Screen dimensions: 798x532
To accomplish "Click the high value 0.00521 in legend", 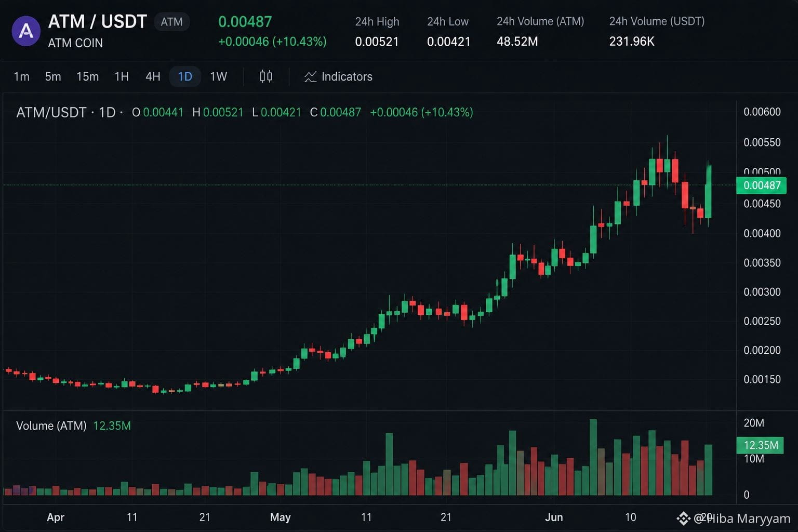I will click(x=223, y=112).
